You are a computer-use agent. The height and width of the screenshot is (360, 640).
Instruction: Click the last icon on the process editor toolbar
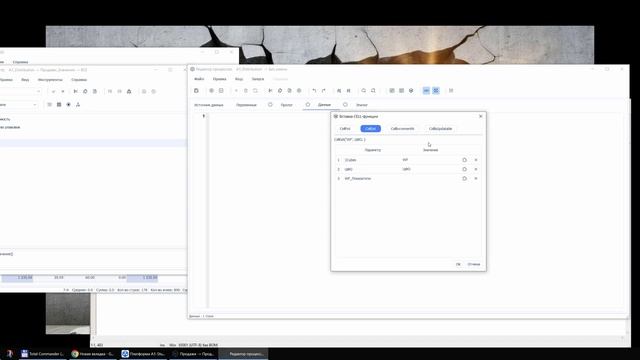pyautogui.click(x=451, y=91)
